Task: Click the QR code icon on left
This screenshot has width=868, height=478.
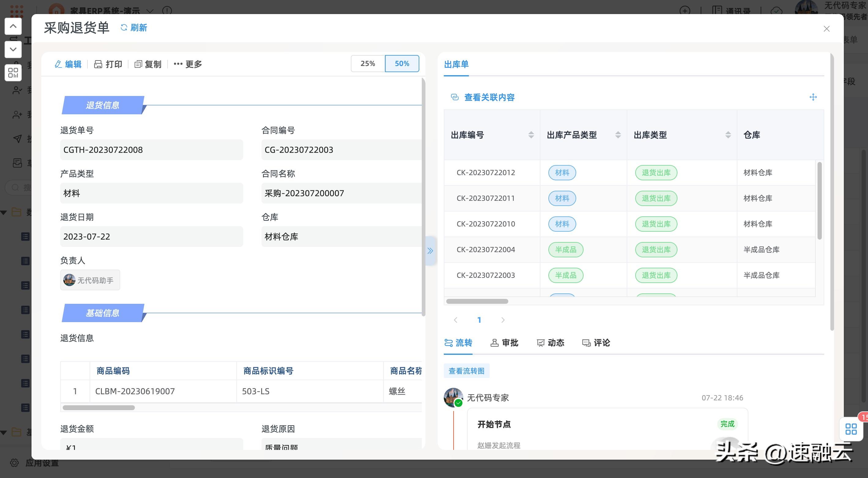Action: tap(13, 72)
